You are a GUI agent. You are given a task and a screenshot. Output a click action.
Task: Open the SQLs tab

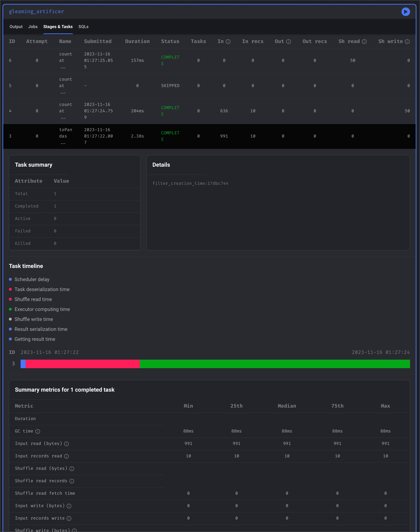[83, 26]
